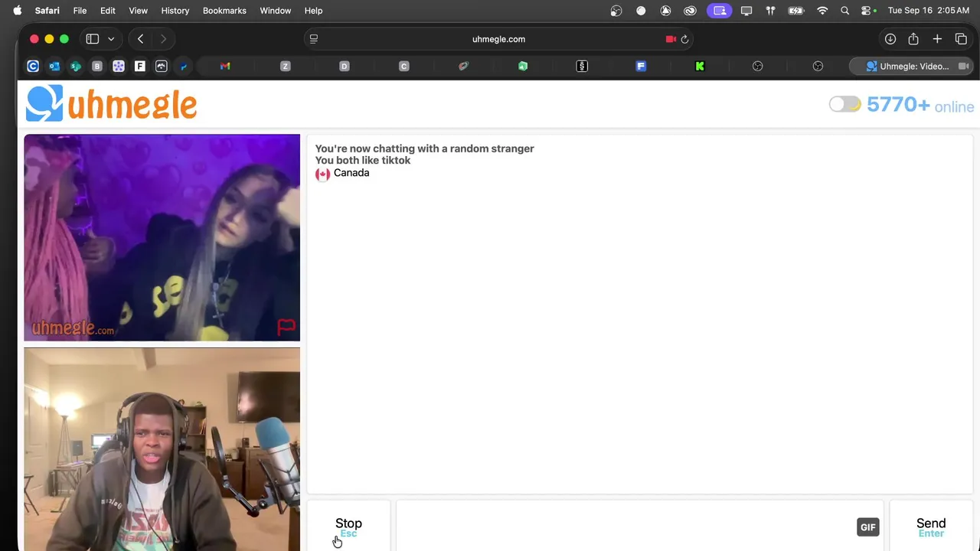Screen dimensions: 980x551
Task: Show the tab overview
Action: (x=961, y=39)
